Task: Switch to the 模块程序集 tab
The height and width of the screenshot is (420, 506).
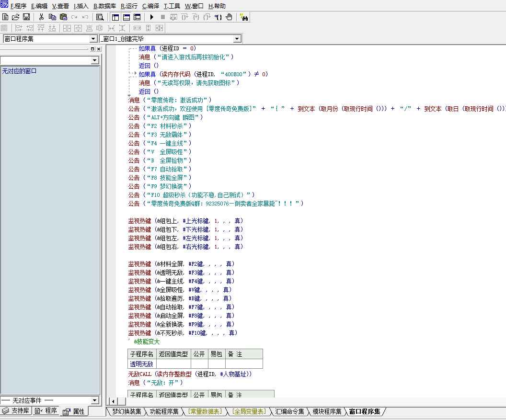Action: coord(327,411)
